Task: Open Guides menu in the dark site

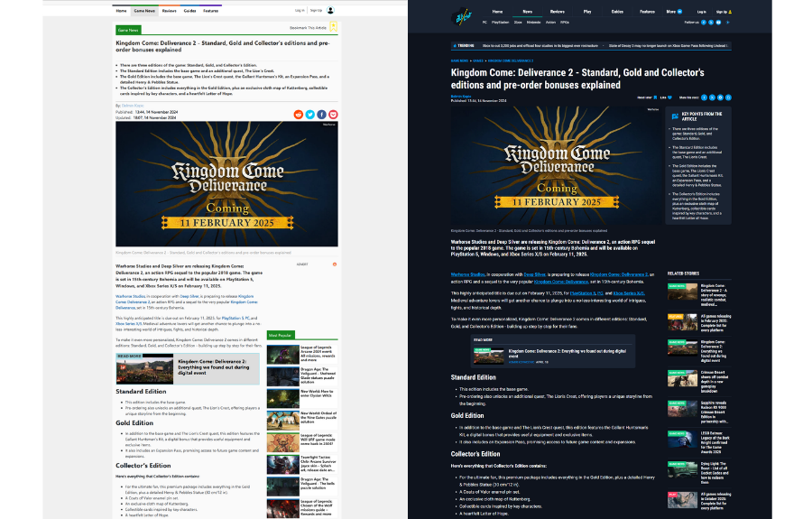Action: [x=617, y=12]
